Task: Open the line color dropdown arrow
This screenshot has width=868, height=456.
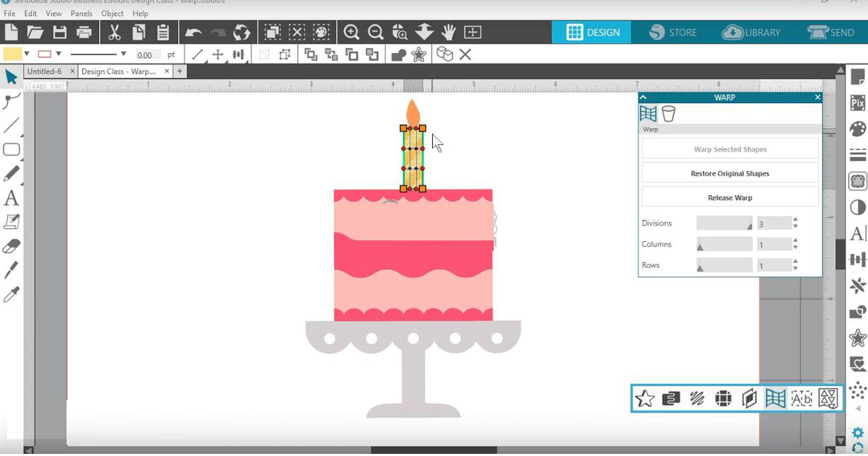Action: [x=59, y=54]
